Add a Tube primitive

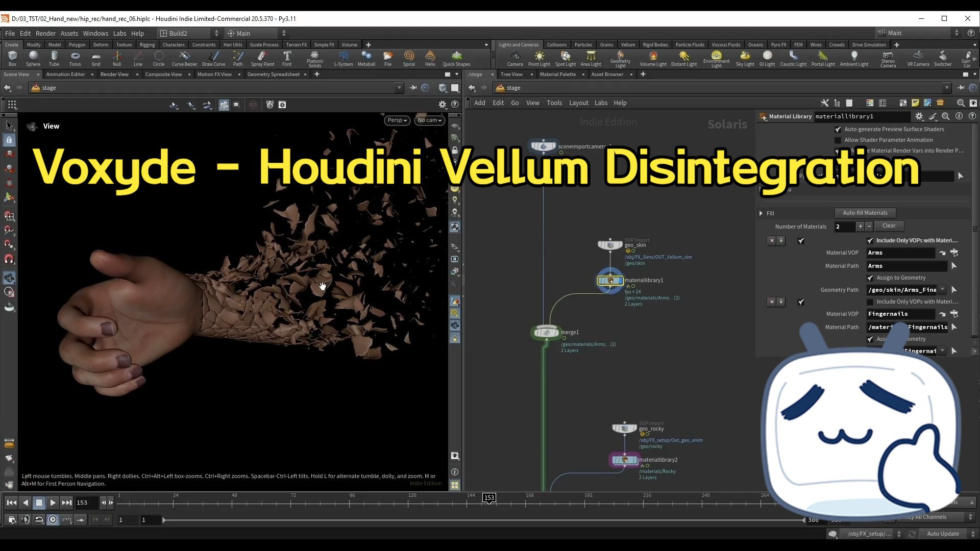(54, 58)
